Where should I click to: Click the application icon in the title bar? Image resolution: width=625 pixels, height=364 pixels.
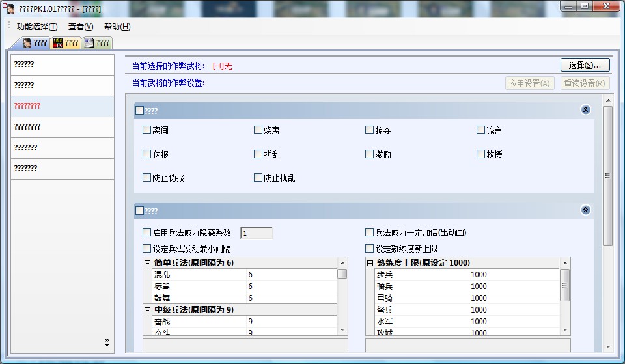pyautogui.click(x=9, y=7)
